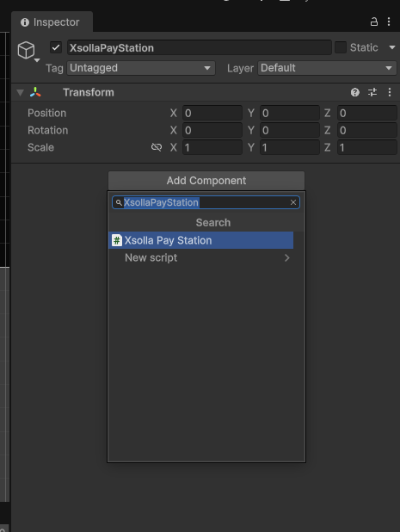Uncheck the XsollaPayStation active checkbox
Viewport: 400px width, 532px height.
coord(56,47)
